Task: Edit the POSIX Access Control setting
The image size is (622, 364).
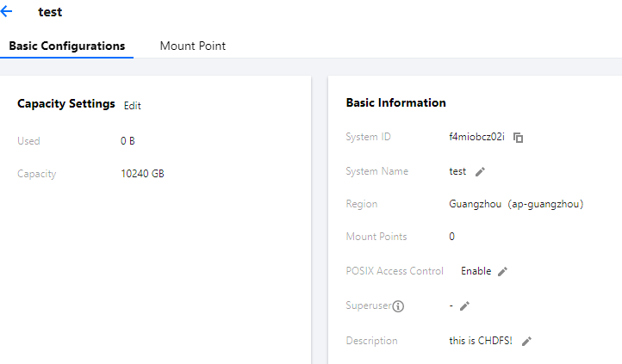Action: pos(503,272)
